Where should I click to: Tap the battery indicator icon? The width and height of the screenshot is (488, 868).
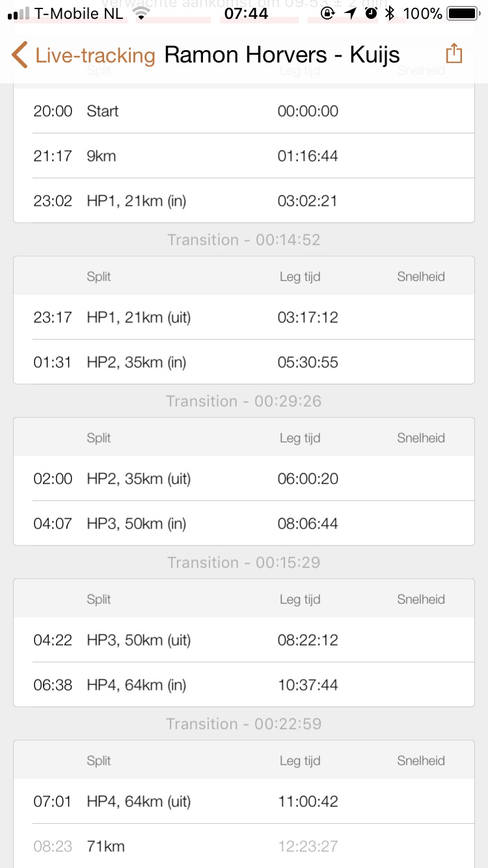463,13
